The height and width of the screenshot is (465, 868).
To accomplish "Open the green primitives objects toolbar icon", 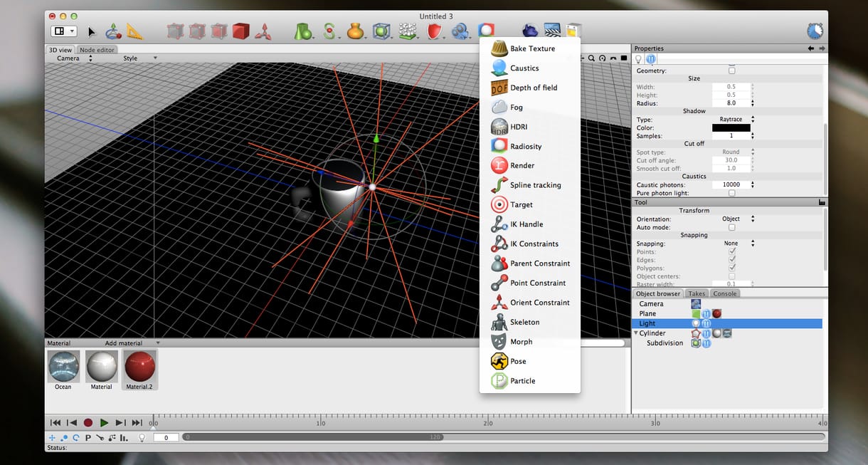I will point(304,31).
